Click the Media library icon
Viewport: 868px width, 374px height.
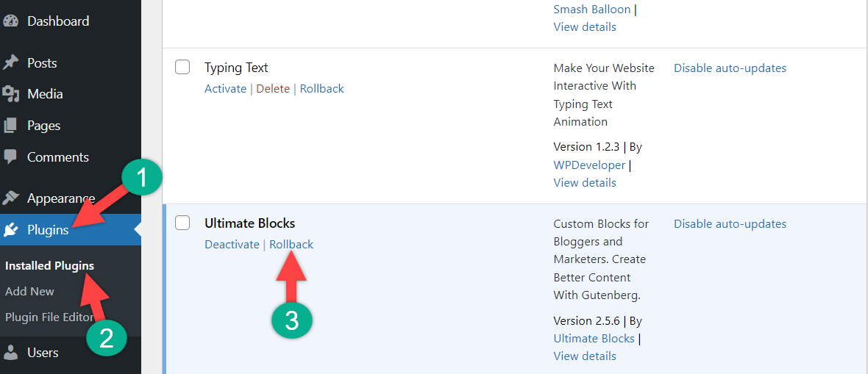(x=10, y=94)
